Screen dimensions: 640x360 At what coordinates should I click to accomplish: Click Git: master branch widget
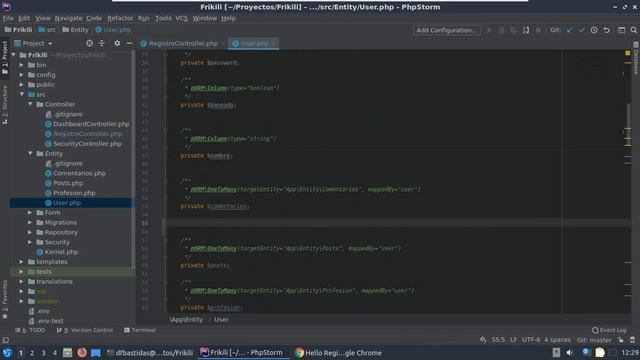click(x=594, y=340)
